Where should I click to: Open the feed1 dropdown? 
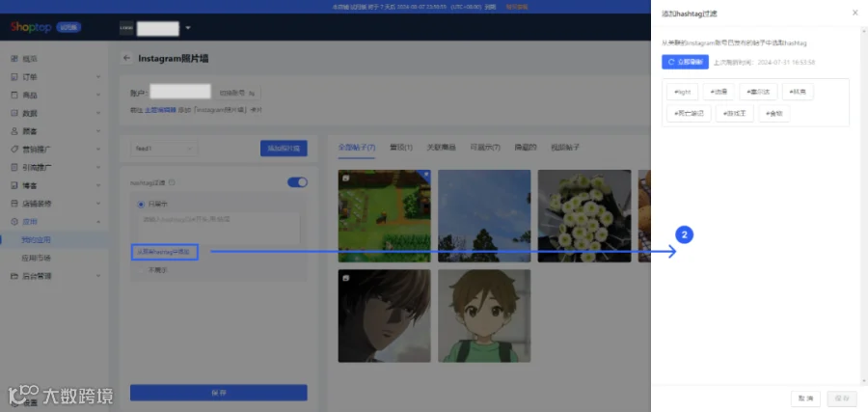tap(164, 149)
